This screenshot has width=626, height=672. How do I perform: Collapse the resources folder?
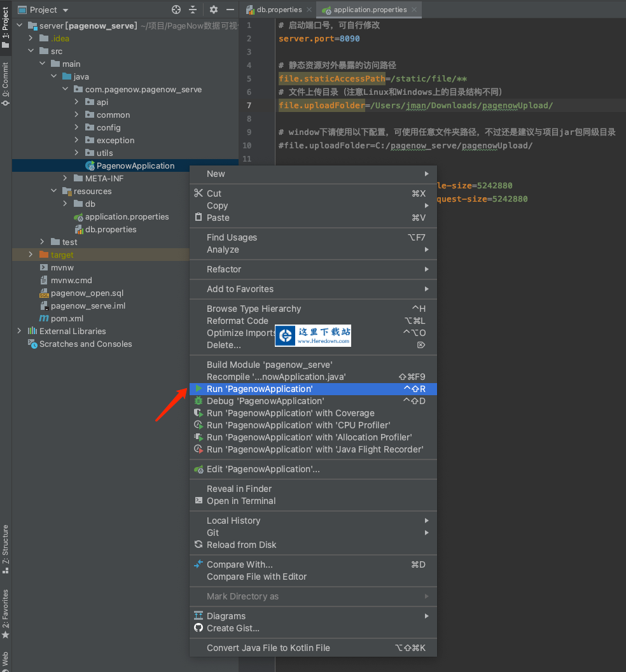tap(54, 191)
